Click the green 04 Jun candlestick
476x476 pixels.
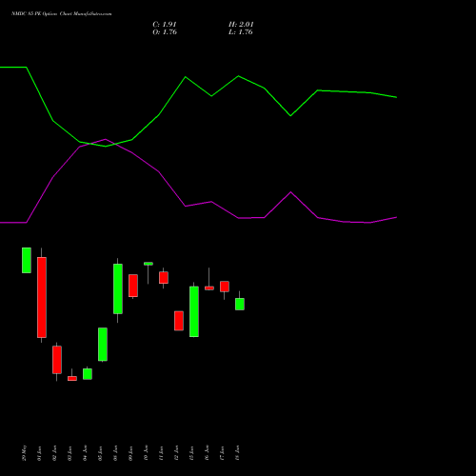(x=88, y=374)
